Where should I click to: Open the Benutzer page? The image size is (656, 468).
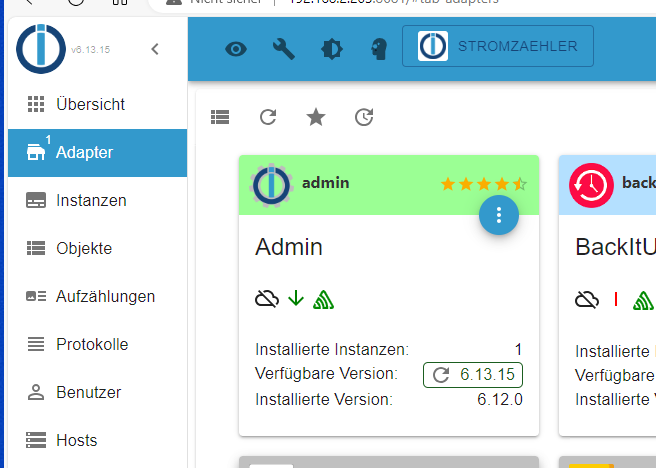pos(97,393)
